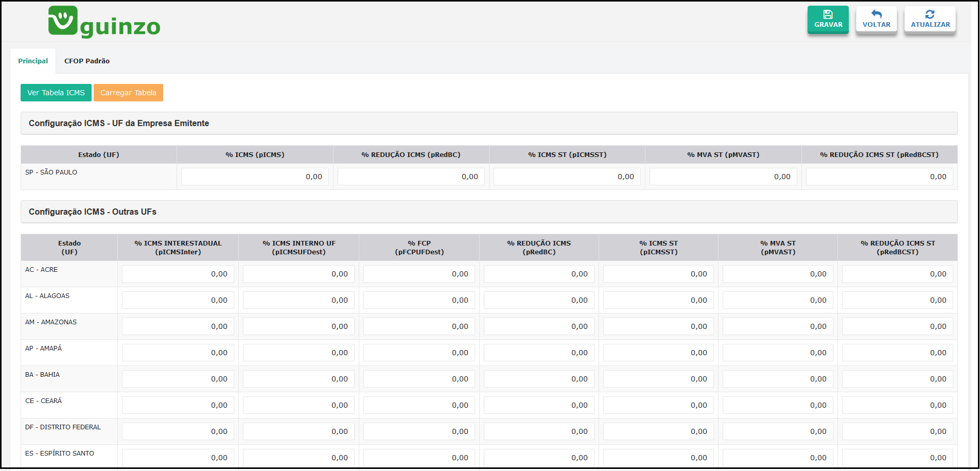
Task: Open the Guinzo logo
Action: (x=104, y=22)
